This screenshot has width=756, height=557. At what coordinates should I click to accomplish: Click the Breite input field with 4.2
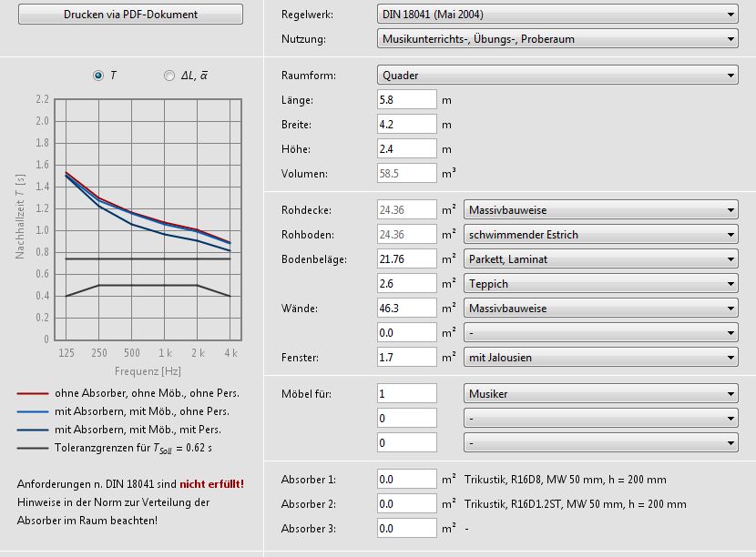pos(407,125)
